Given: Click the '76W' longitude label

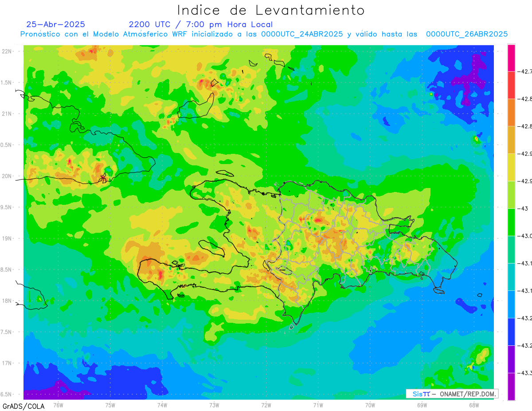Looking at the screenshot, I should click(58, 405).
